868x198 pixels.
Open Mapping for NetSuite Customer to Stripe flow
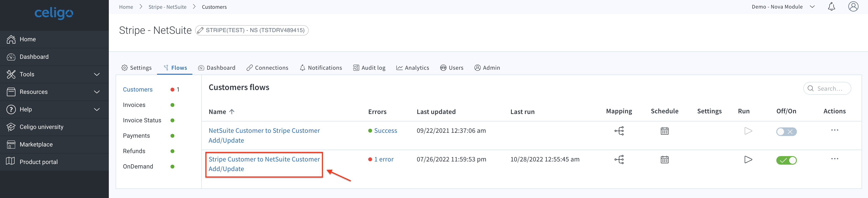[x=619, y=131]
